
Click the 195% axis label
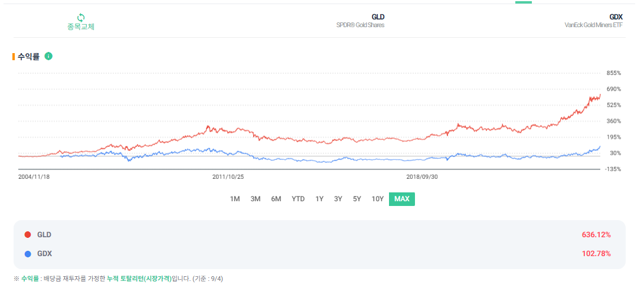click(614, 138)
